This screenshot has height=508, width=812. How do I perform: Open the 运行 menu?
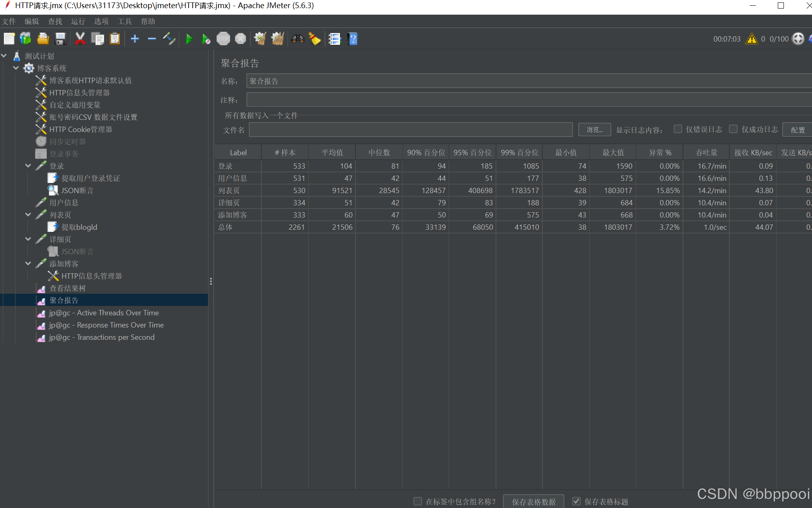(78, 21)
